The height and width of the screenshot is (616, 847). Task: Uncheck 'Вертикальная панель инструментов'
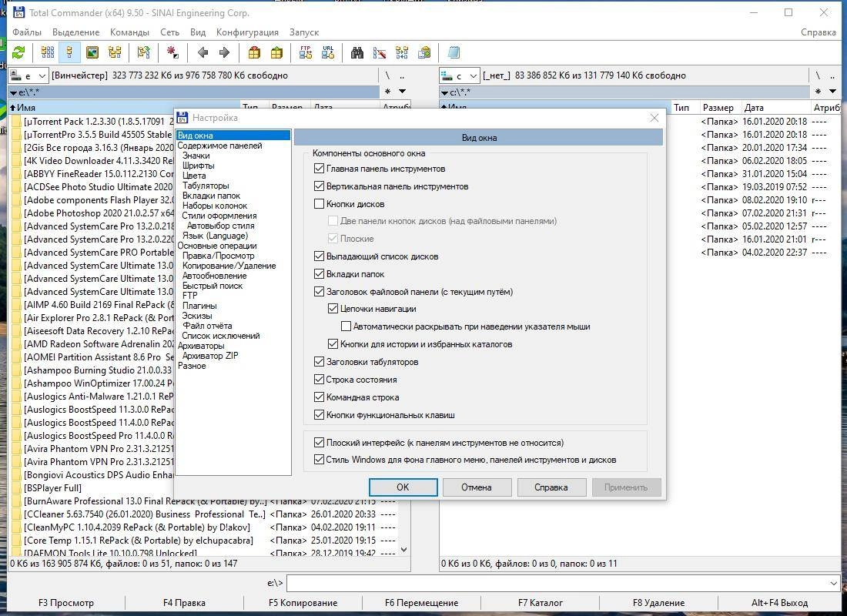pyautogui.click(x=319, y=186)
